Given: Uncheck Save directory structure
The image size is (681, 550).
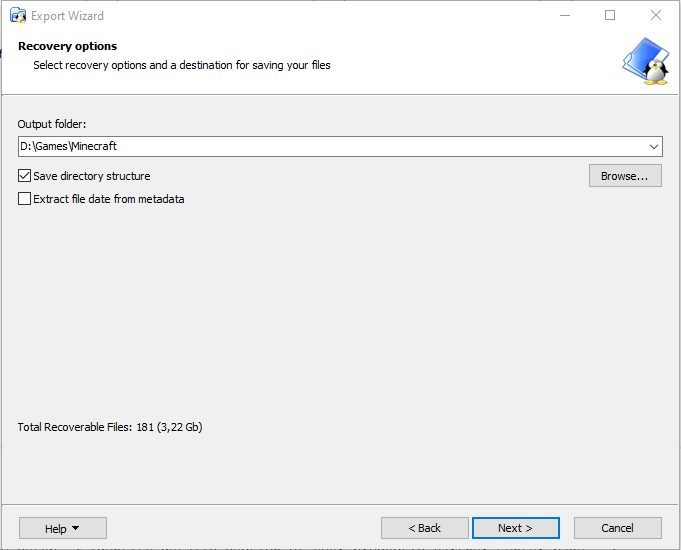Looking at the screenshot, I should (25, 176).
